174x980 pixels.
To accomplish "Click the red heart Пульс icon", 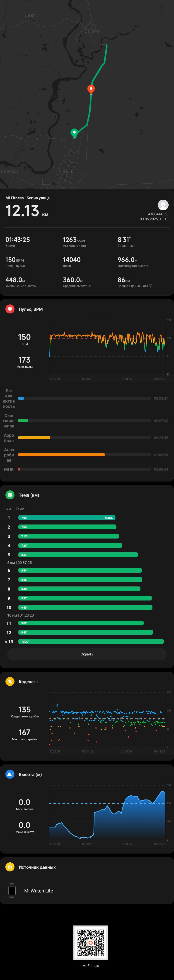I will 10,309.
